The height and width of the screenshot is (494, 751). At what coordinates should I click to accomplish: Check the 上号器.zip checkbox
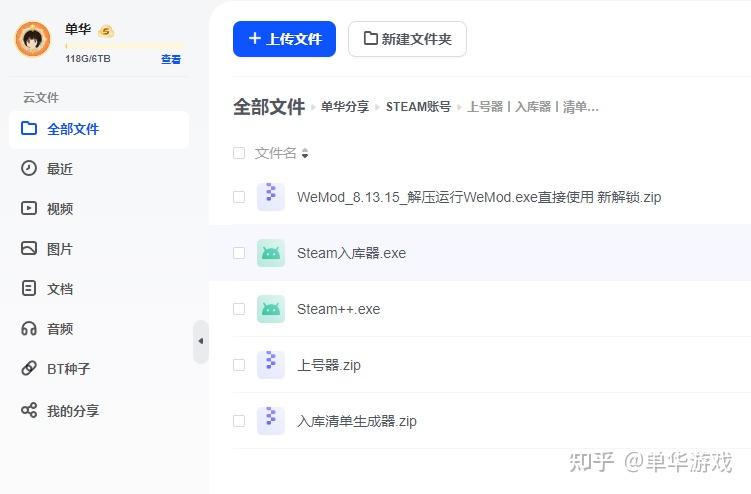[239, 365]
